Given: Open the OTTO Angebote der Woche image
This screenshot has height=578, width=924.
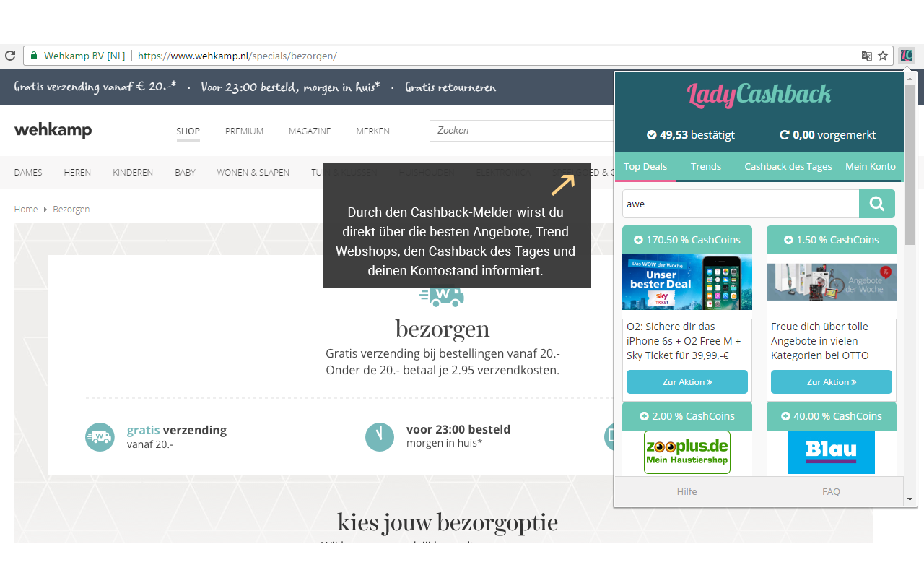Looking at the screenshot, I should click(x=832, y=282).
